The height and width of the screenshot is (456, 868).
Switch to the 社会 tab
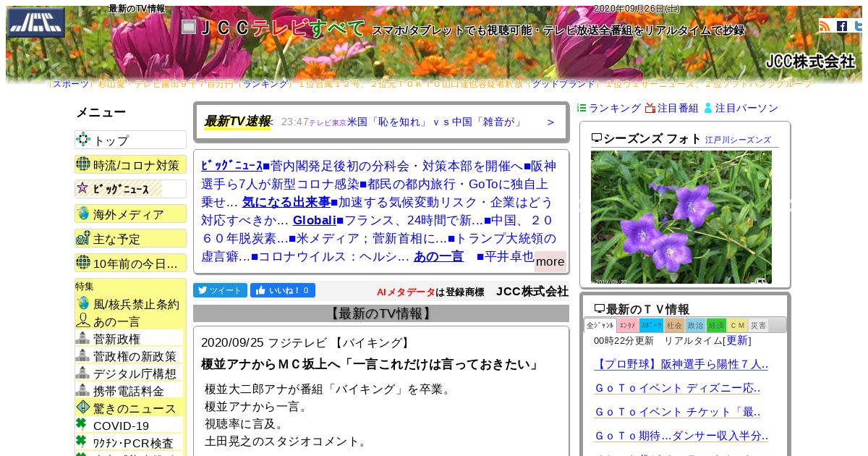[x=675, y=326]
